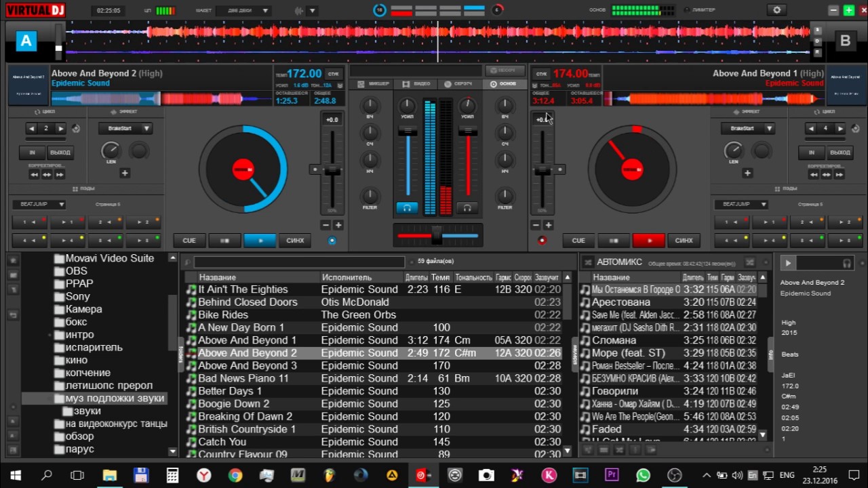Image resolution: width=868 pixels, height=488 pixels.
Task: Toggle deck B headphone cue
Action: coord(467,208)
